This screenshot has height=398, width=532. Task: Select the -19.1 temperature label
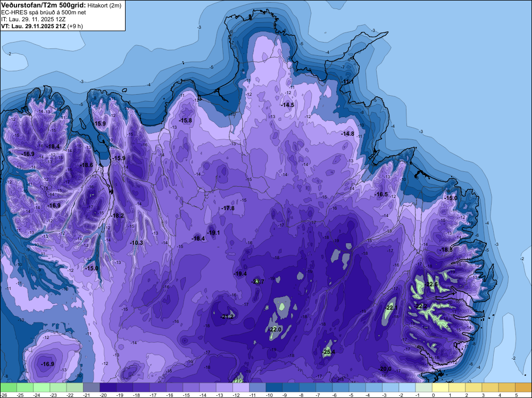213,233
